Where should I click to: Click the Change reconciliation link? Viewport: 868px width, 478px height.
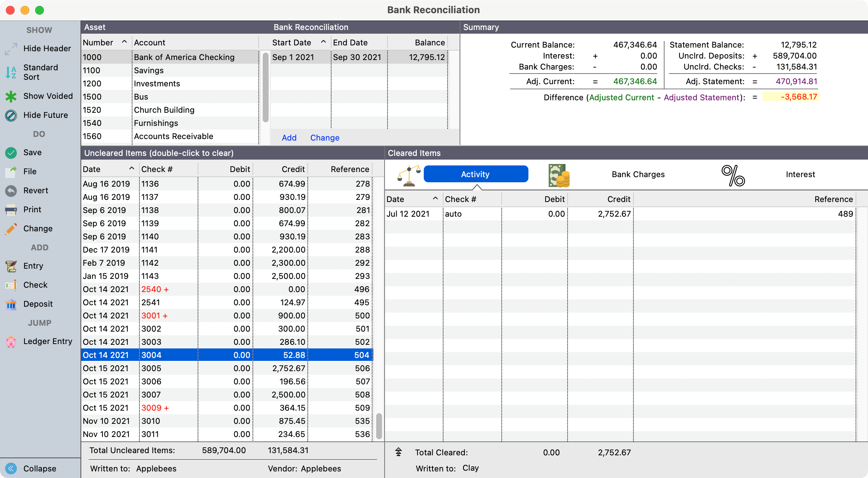325,138
